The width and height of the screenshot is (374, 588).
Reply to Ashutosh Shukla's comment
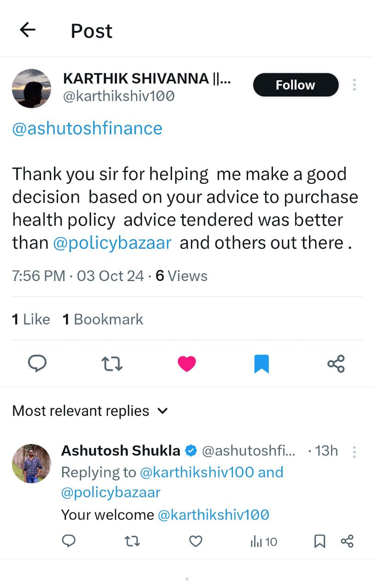[69, 541]
